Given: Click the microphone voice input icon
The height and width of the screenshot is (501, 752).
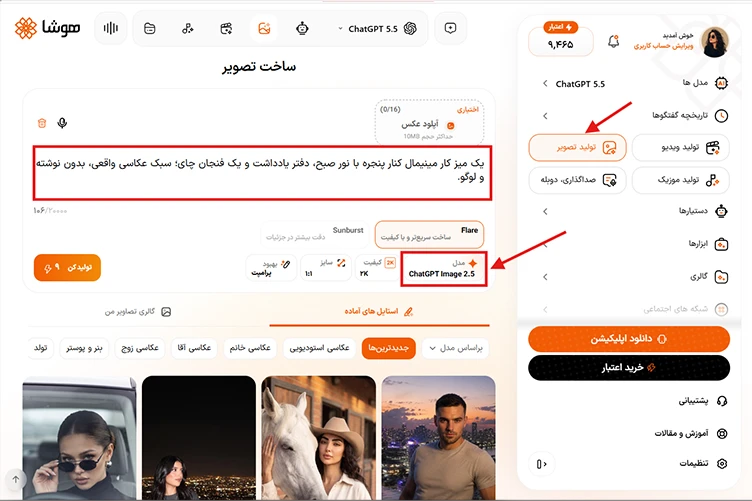Looking at the screenshot, I should 62,123.
